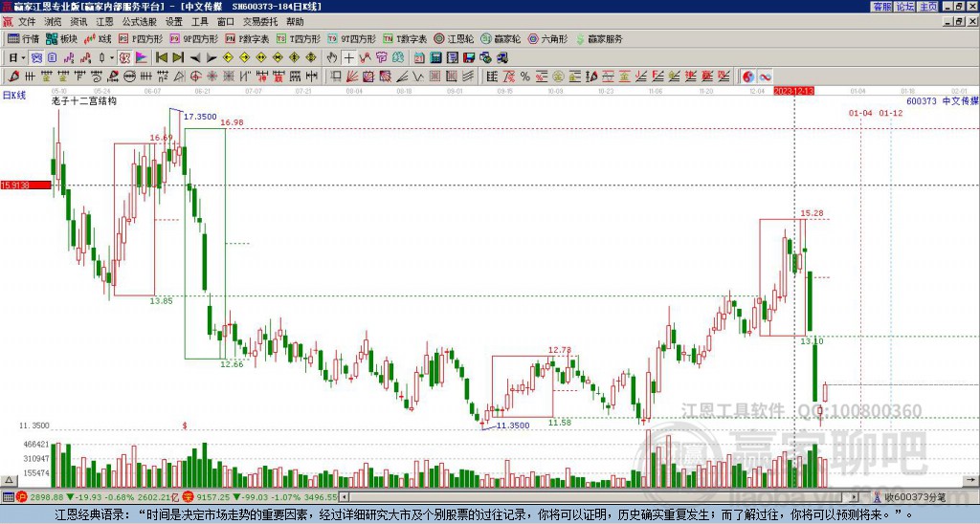
Task: Open 赢家服务 with dollar icon
Action: [599, 38]
